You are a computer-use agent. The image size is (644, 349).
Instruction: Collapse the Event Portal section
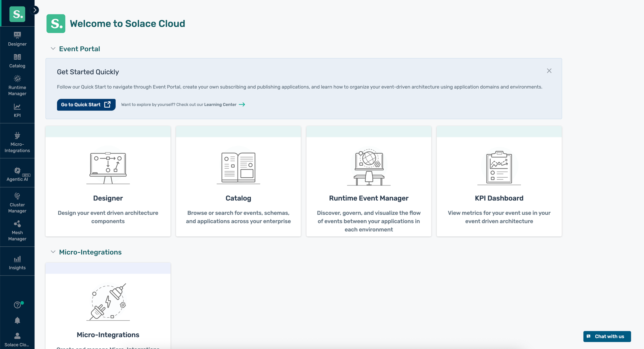53,49
